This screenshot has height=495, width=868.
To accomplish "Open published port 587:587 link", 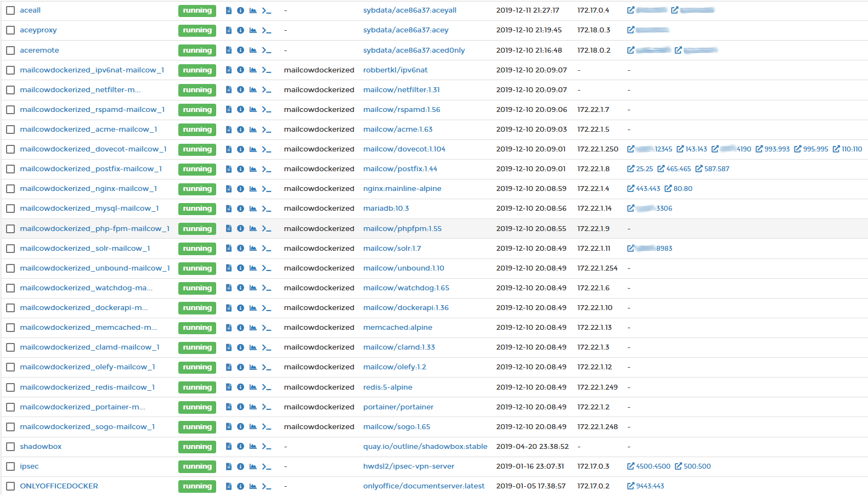I will click(712, 168).
